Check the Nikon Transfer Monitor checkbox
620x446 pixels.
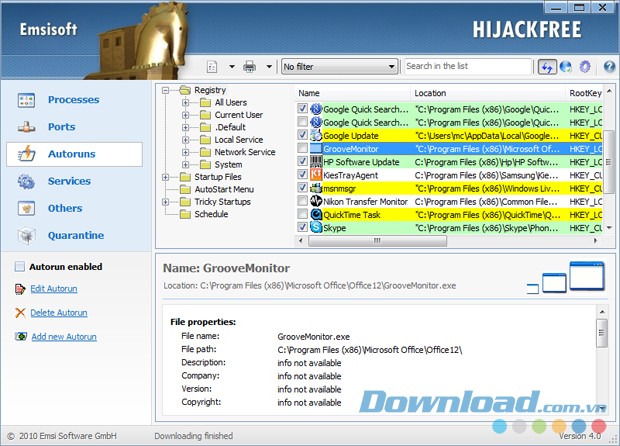point(302,201)
